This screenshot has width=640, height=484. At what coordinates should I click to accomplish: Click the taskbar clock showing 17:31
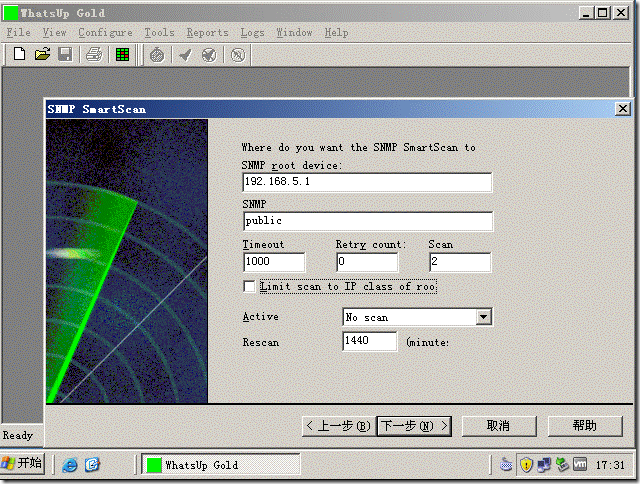coord(610,465)
